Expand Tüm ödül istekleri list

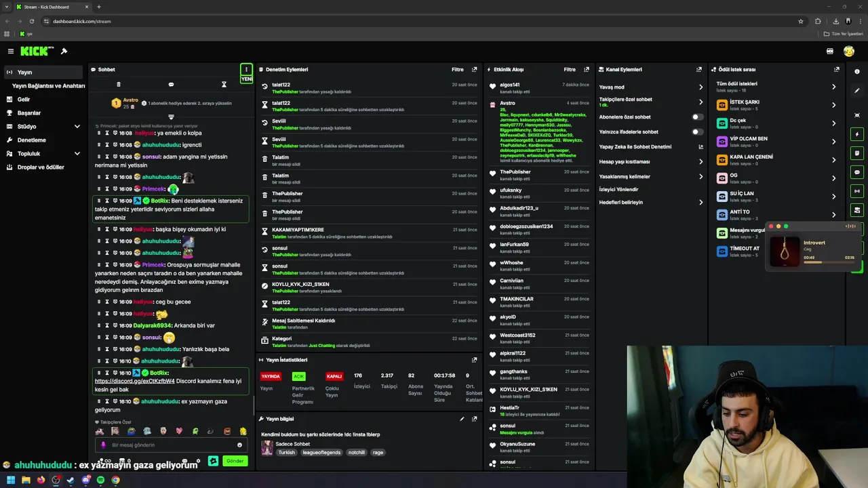coord(833,87)
